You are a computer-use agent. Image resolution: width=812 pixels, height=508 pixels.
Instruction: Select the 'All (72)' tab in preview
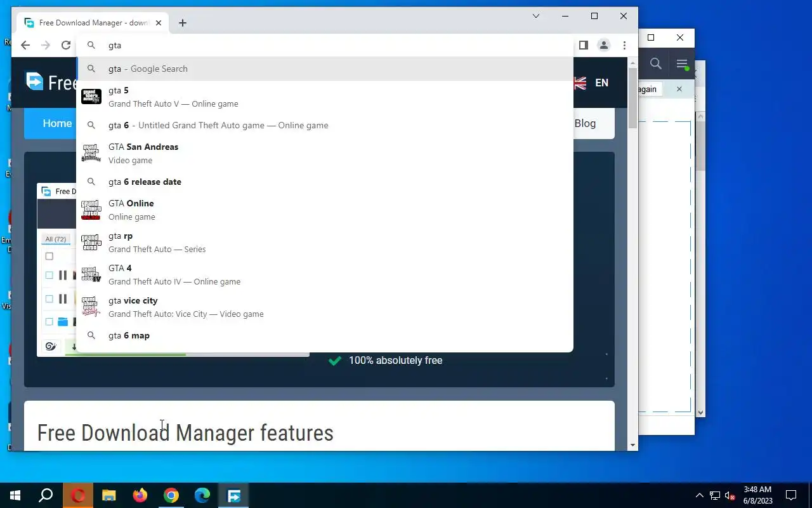pos(56,239)
